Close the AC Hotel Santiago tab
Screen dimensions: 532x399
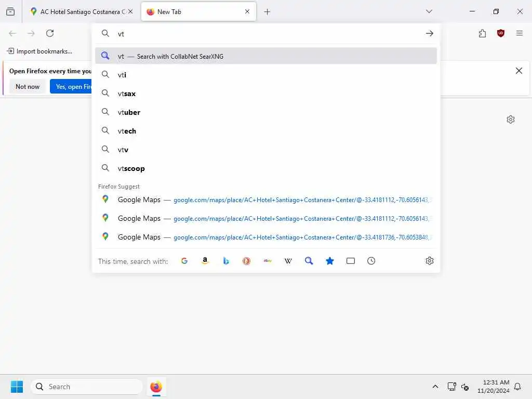130,11
